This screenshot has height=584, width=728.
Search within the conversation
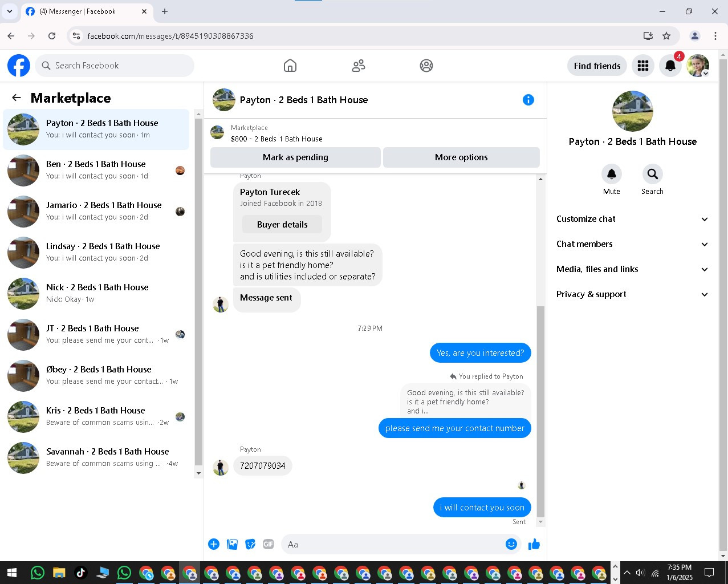(652, 174)
